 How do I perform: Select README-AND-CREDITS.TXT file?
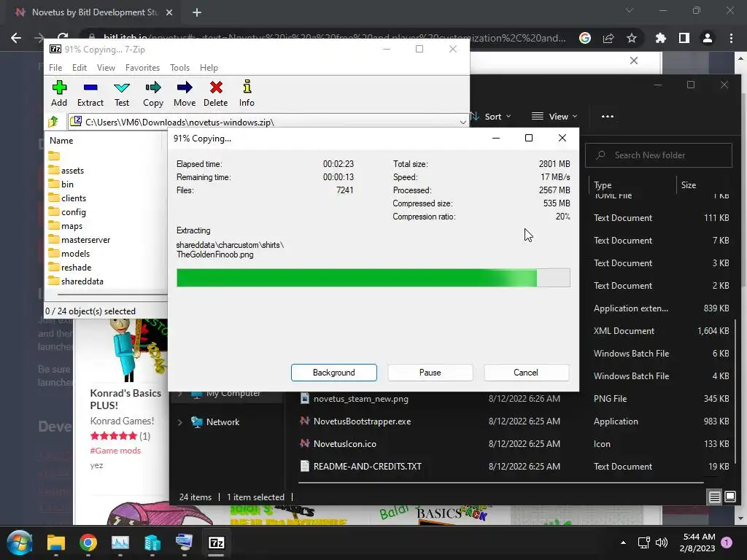pyautogui.click(x=360, y=466)
